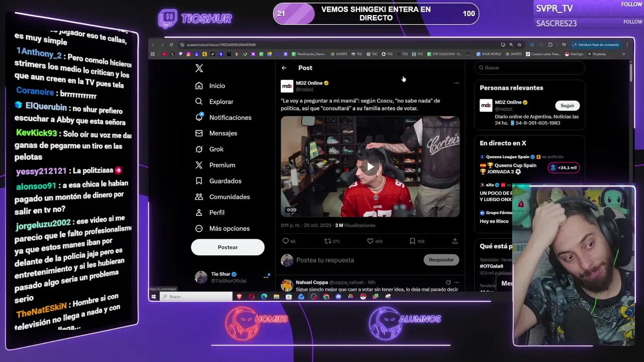
Task: Play the embedded Coscu video
Action: click(x=370, y=167)
